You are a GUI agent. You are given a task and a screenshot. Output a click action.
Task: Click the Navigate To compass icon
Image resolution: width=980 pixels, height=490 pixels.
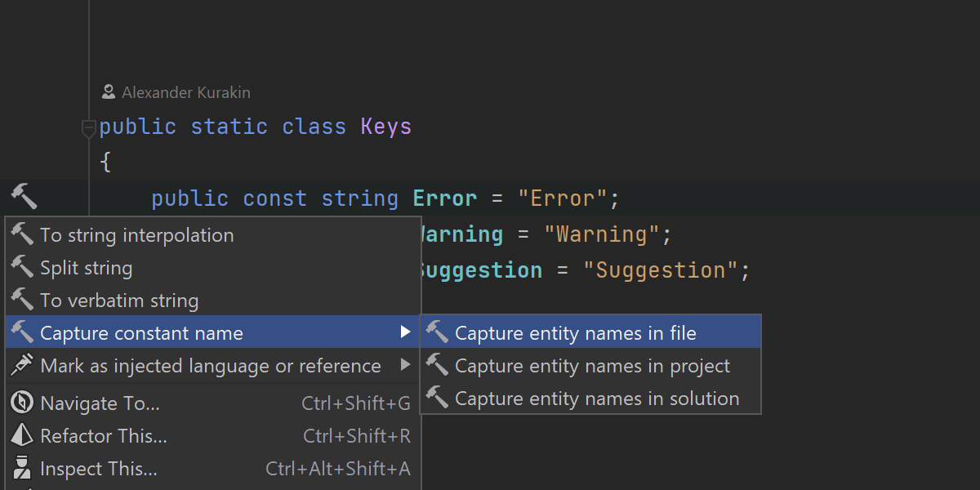(x=22, y=403)
